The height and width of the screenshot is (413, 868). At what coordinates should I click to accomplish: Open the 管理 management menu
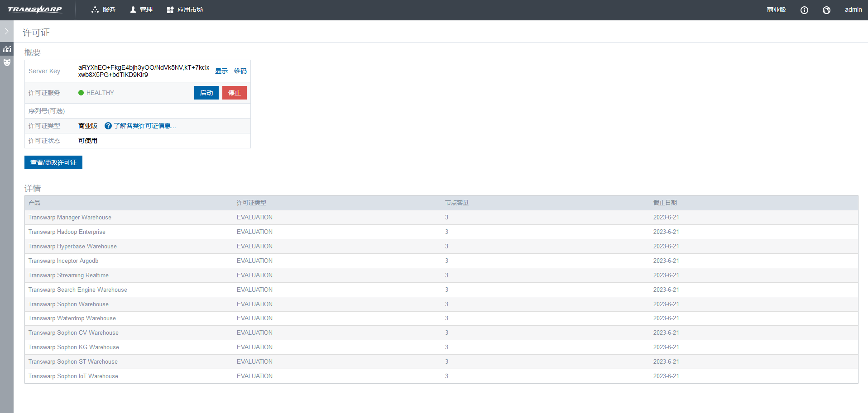click(141, 9)
